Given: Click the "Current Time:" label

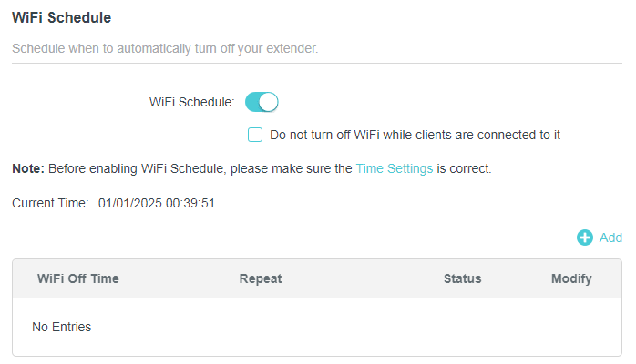Looking at the screenshot, I should point(50,203).
